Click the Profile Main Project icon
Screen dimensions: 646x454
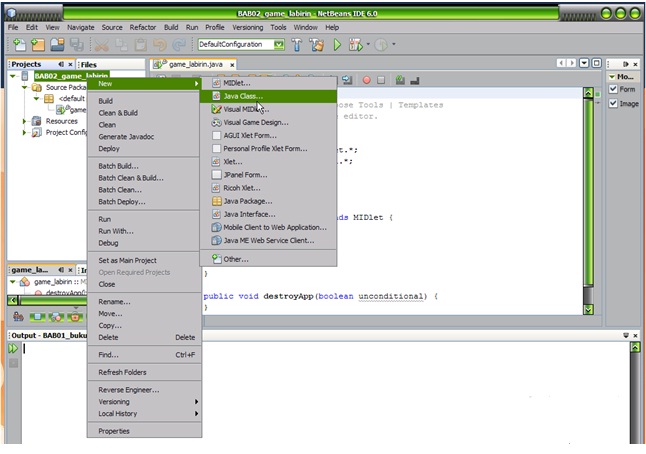(381, 44)
